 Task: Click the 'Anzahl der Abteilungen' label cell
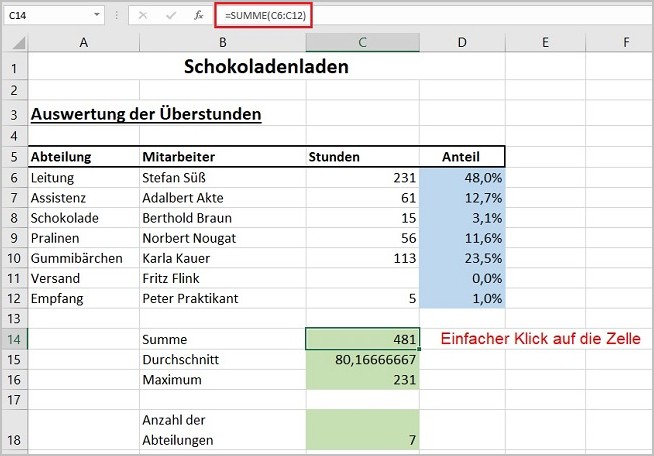[223, 430]
